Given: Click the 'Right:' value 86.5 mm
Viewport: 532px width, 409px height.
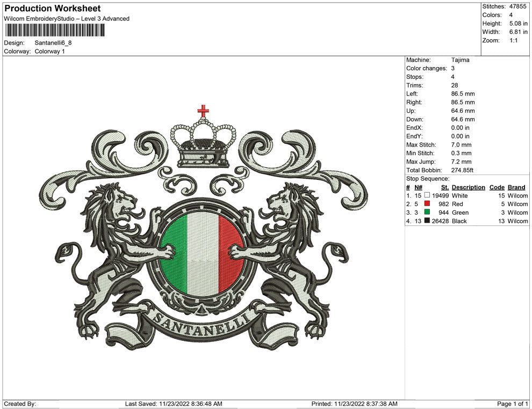Looking at the screenshot, I should click(x=463, y=103).
